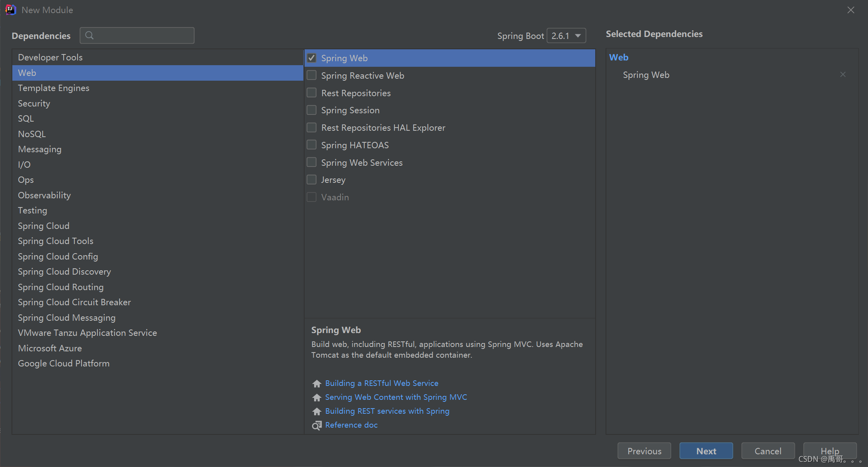Image resolution: width=868 pixels, height=467 pixels.
Task: Open Help for this dialog
Action: (830, 451)
